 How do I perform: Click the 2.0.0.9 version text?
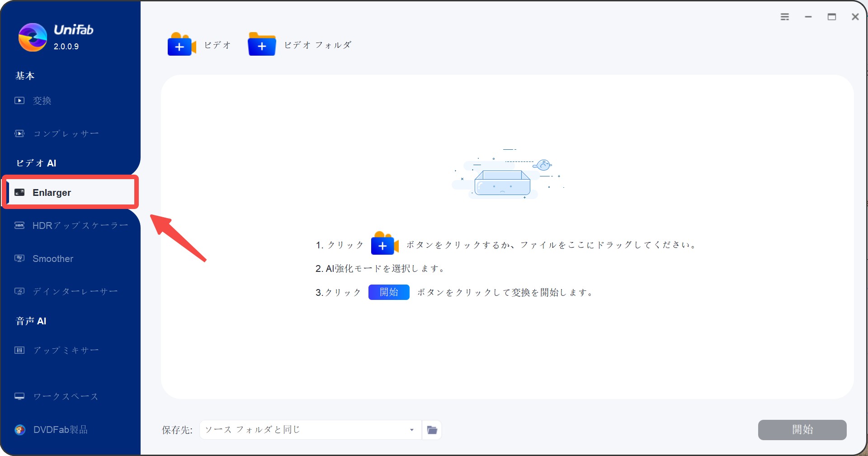(66, 46)
